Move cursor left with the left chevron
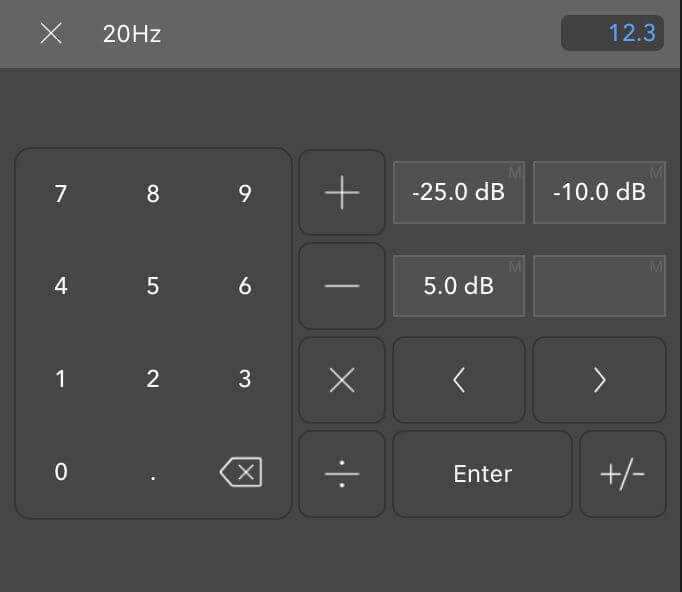The width and height of the screenshot is (682, 592). coord(459,380)
